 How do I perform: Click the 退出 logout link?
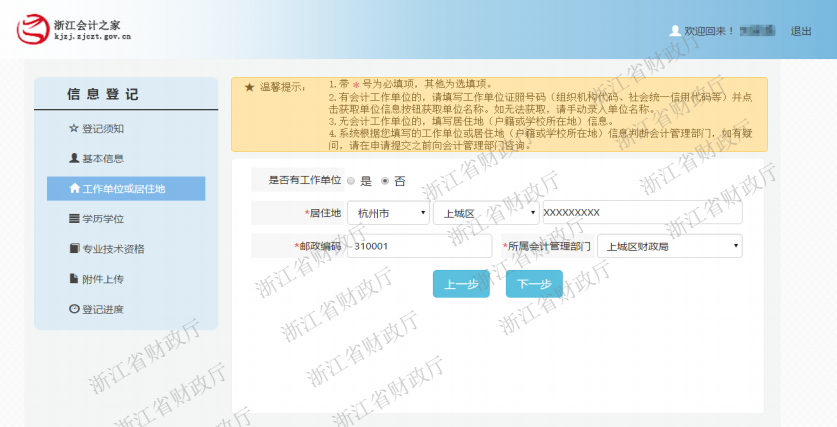pos(801,31)
